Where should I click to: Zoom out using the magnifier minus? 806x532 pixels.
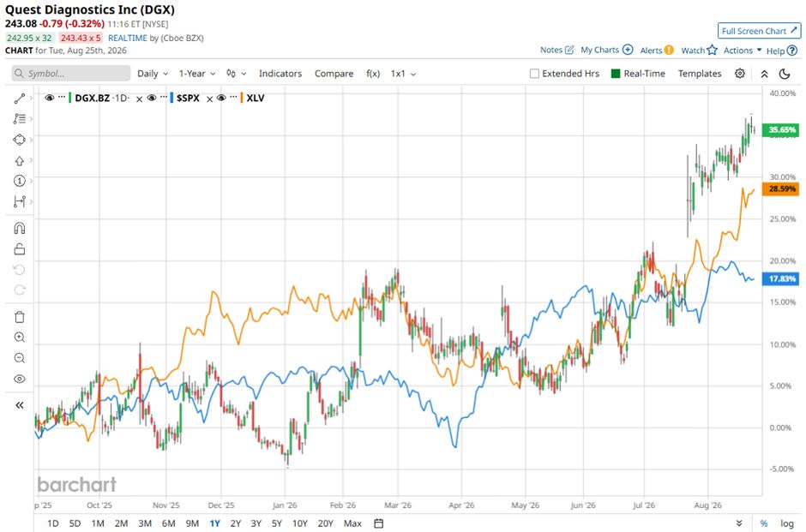click(20, 358)
